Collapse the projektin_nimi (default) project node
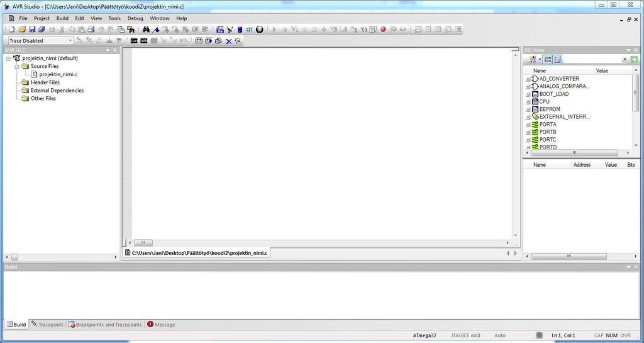The width and height of the screenshot is (644, 343). [8, 59]
